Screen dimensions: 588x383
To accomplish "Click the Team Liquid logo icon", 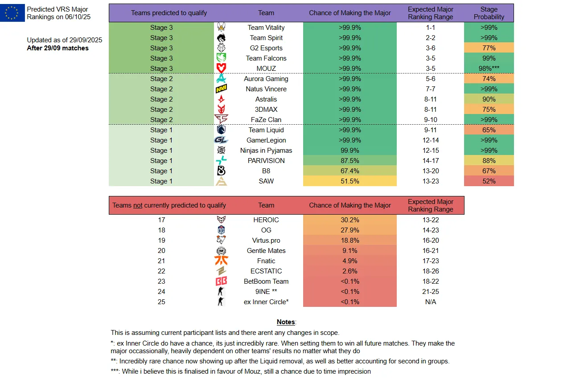I will (221, 130).
